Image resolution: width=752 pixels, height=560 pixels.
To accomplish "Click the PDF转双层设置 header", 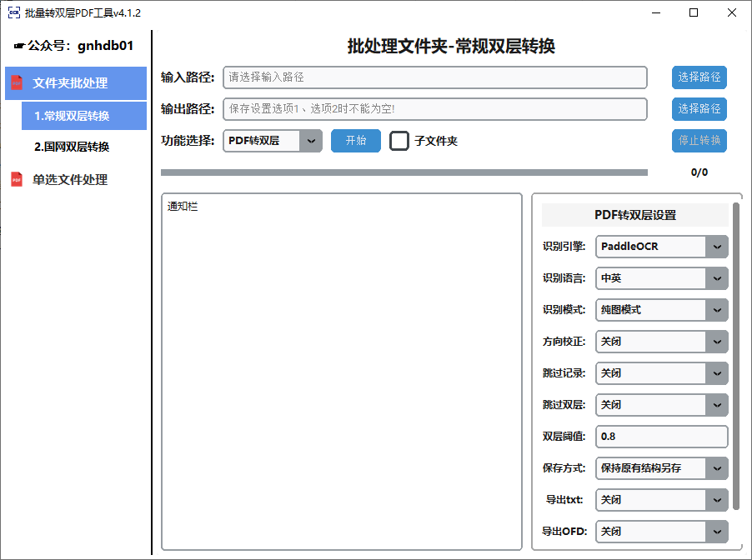I will coord(635,215).
